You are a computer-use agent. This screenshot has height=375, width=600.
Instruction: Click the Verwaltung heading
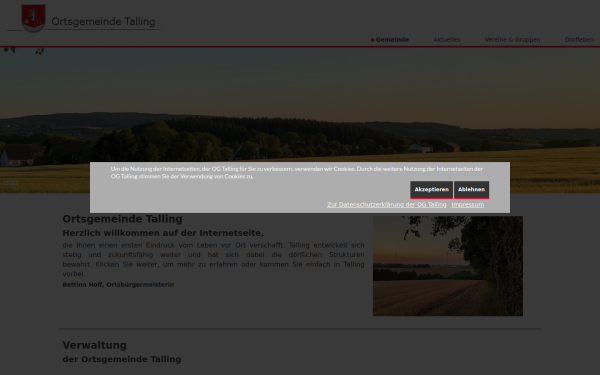coord(95,345)
